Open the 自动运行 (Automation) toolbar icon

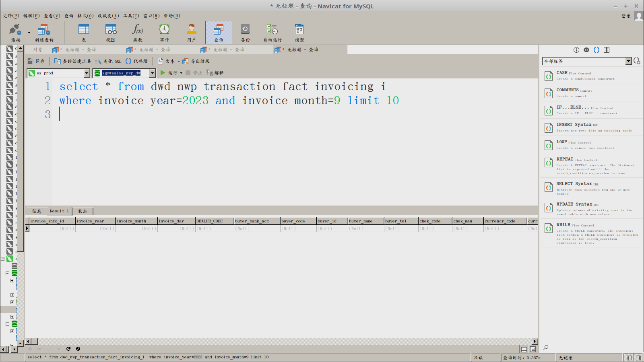(272, 32)
